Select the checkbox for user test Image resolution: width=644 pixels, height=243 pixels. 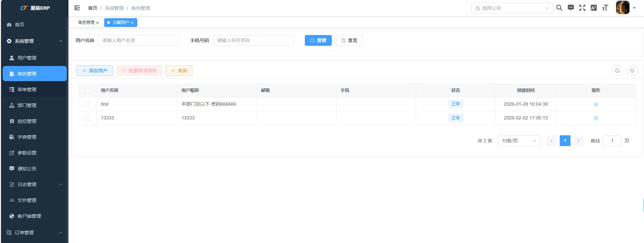[x=87, y=104]
